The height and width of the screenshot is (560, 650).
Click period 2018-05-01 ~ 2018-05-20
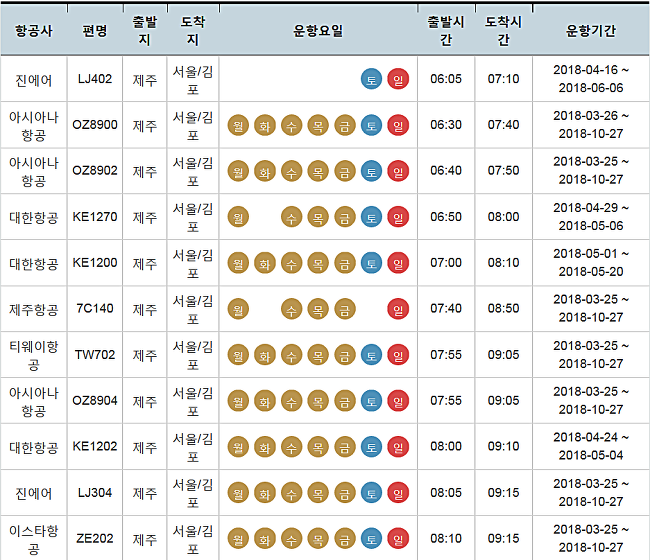tap(591, 263)
